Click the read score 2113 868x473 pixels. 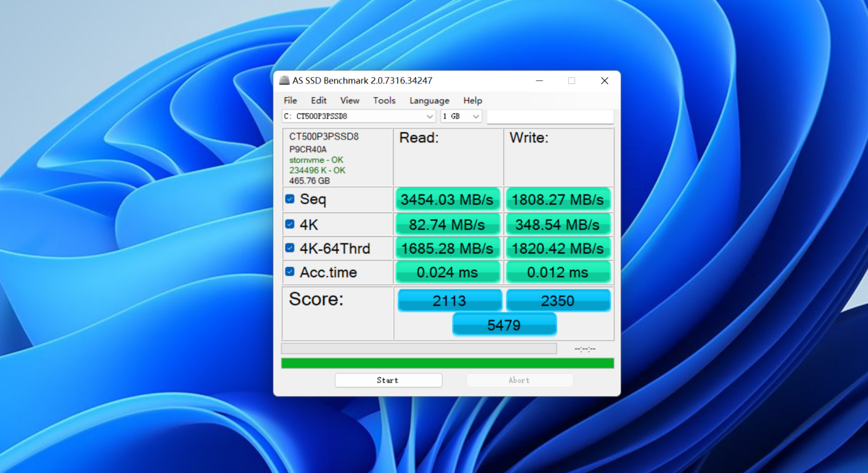(449, 301)
